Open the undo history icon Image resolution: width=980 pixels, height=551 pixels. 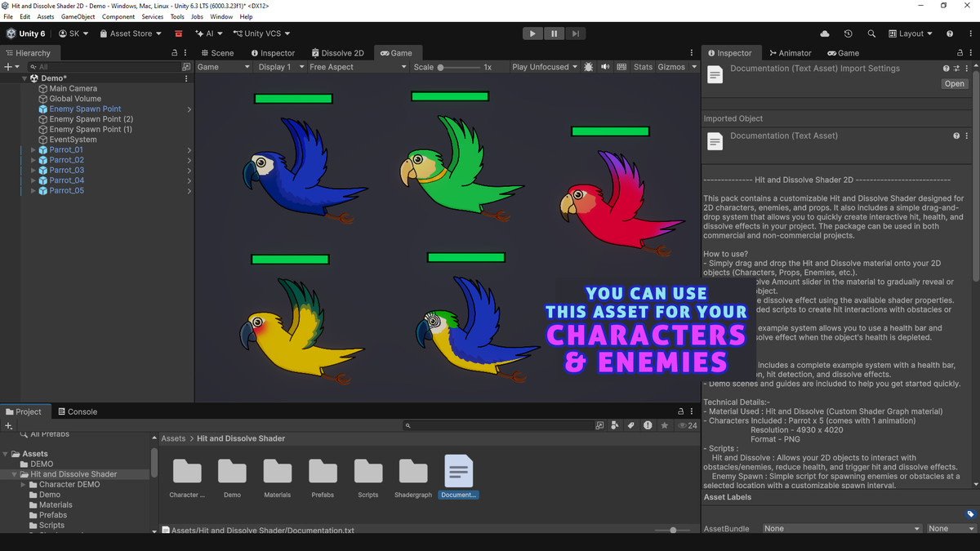click(848, 33)
